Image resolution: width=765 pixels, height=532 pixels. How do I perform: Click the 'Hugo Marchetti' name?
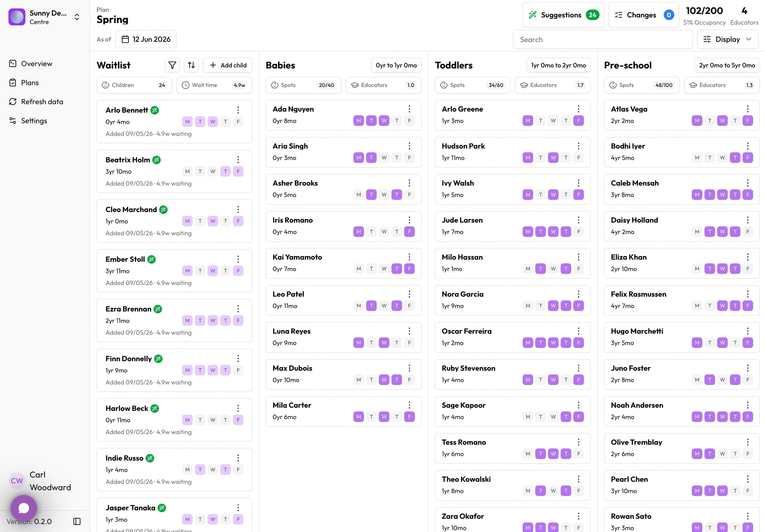[x=637, y=331]
